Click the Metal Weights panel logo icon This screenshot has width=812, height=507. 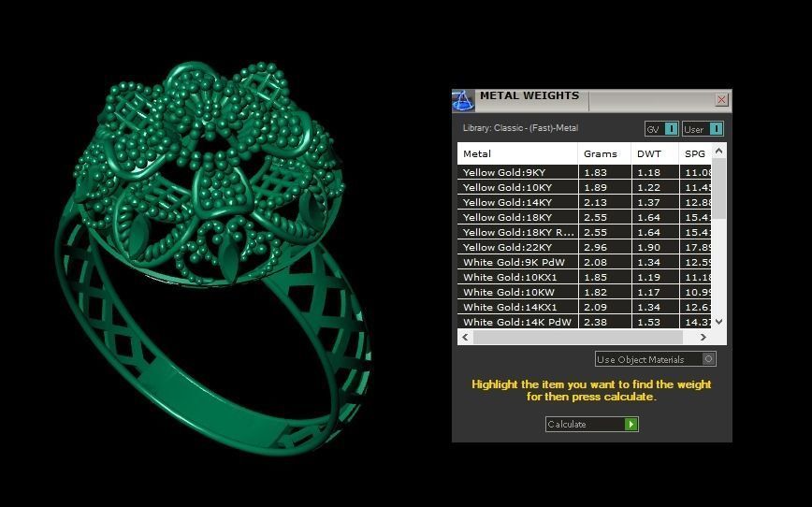click(463, 100)
